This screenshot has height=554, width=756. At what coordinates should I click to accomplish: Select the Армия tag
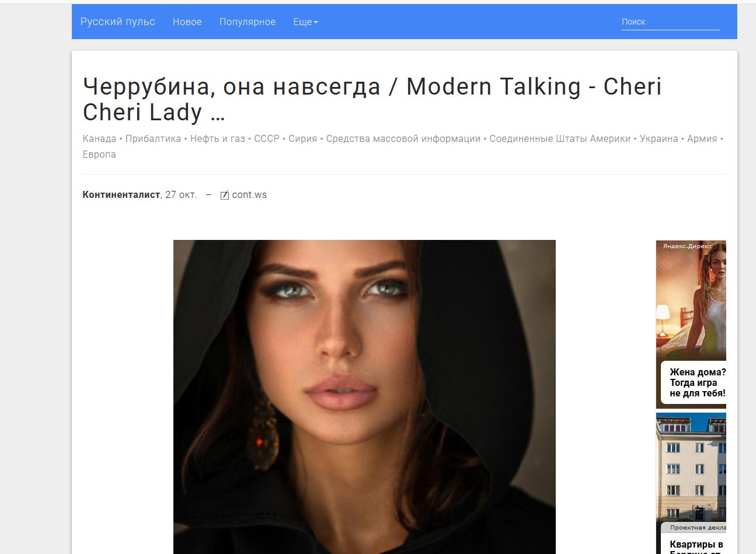(702, 138)
